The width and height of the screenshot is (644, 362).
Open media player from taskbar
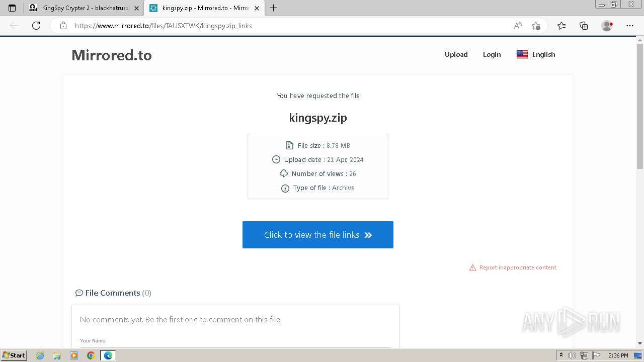click(74, 355)
